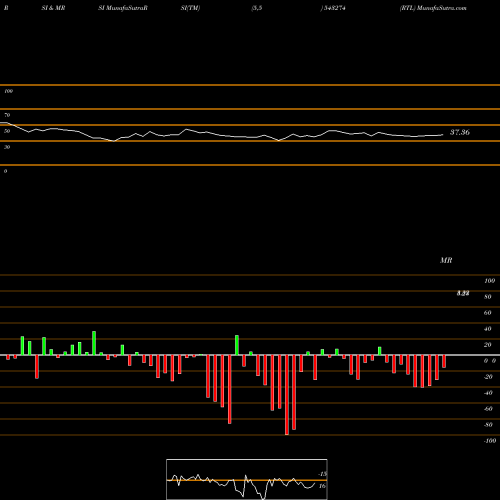This screenshot has height=500, width=500.
Task: Click the (RTL) MunafaSutra.com header text
Action: (433, 8)
